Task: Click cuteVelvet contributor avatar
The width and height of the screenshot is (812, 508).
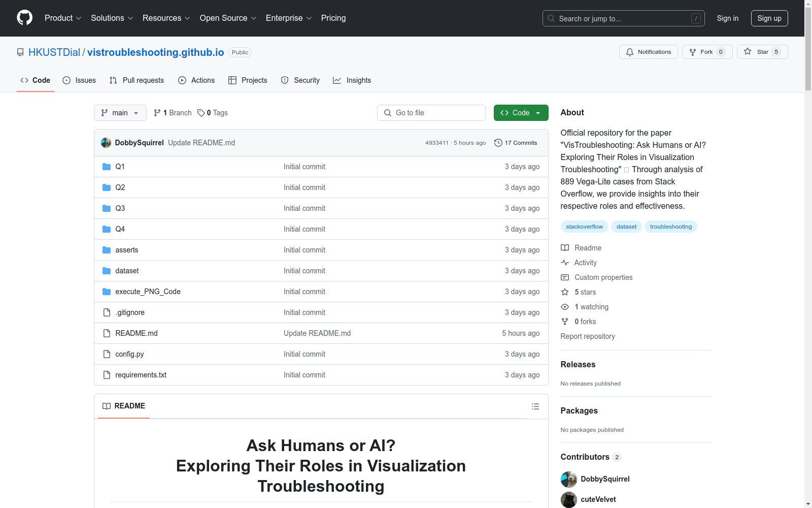Action: click(x=569, y=499)
